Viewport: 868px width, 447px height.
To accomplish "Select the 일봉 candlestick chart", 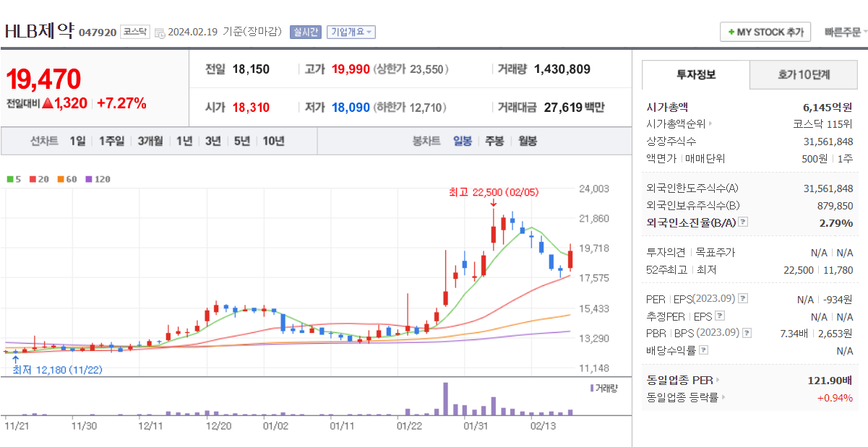I will 463,142.
